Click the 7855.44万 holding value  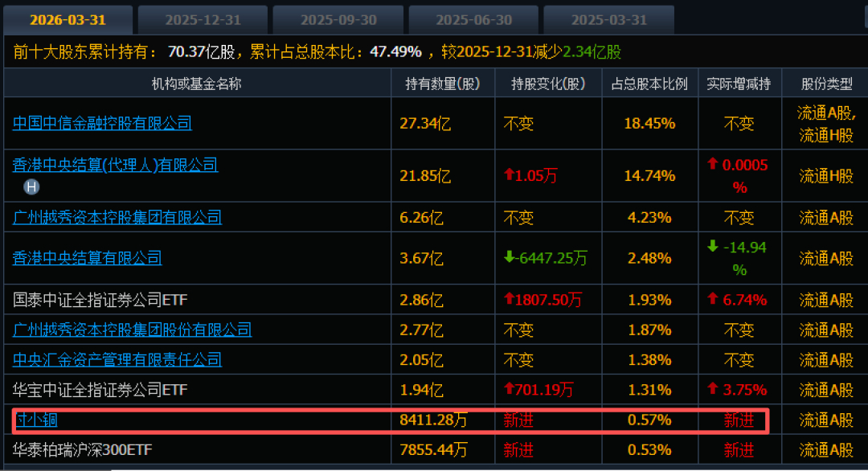click(x=433, y=449)
